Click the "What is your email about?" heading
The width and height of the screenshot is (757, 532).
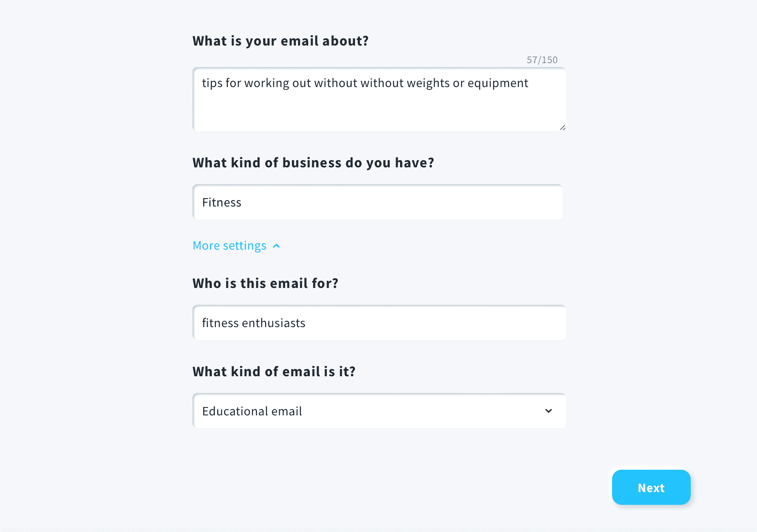[280, 41]
